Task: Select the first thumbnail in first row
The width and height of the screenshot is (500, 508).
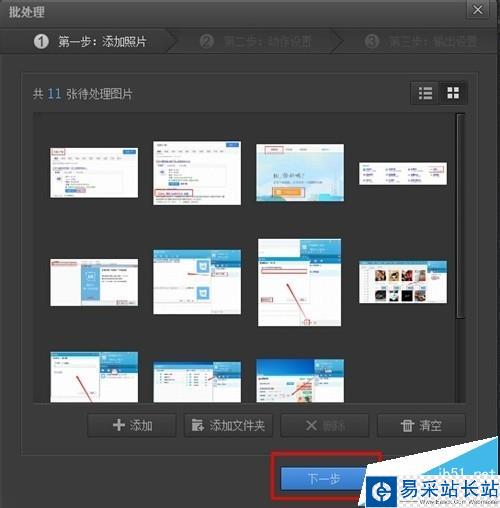Action: pyautogui.click(x=94, y=173)
